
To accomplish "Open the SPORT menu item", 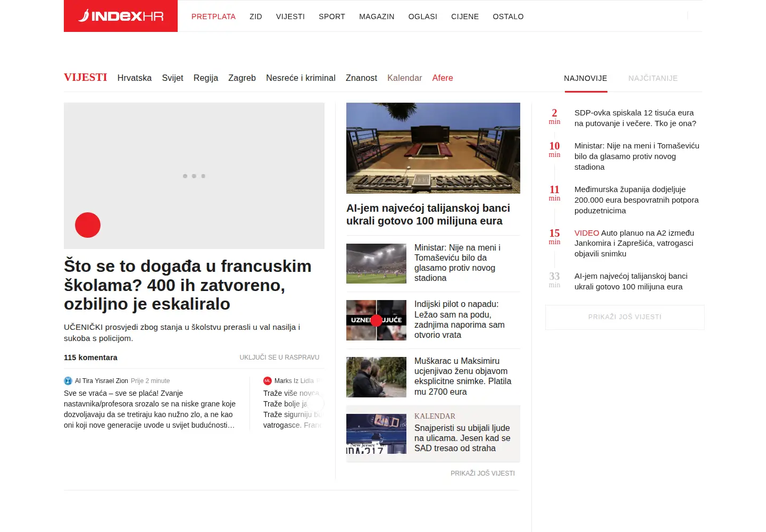I will tap(332, 16).
